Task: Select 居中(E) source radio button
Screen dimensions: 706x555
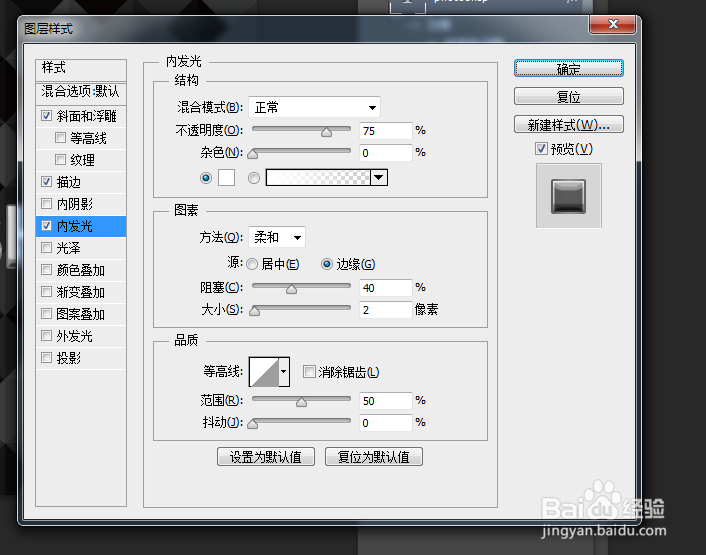Action: [252, 264]
